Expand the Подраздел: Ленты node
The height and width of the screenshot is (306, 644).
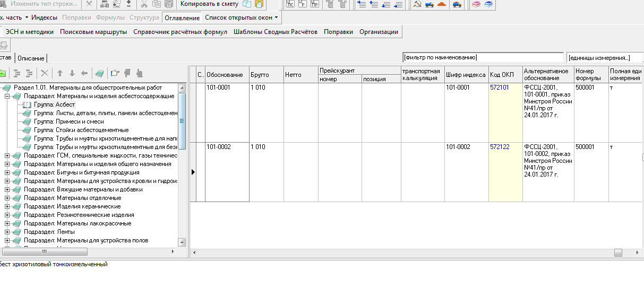pos(7,232)
